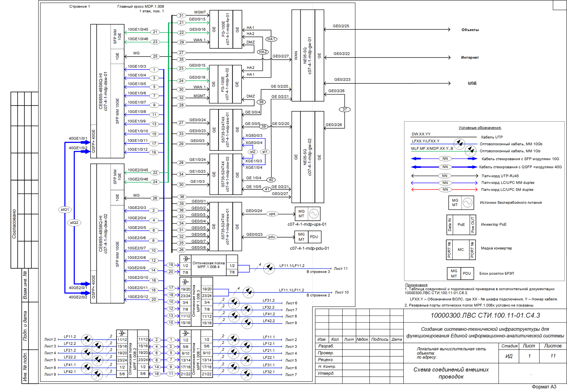Click the splice symbol on optical shelf MPF.1.008.2
This screenshot has height=392, width=567.
122,333
